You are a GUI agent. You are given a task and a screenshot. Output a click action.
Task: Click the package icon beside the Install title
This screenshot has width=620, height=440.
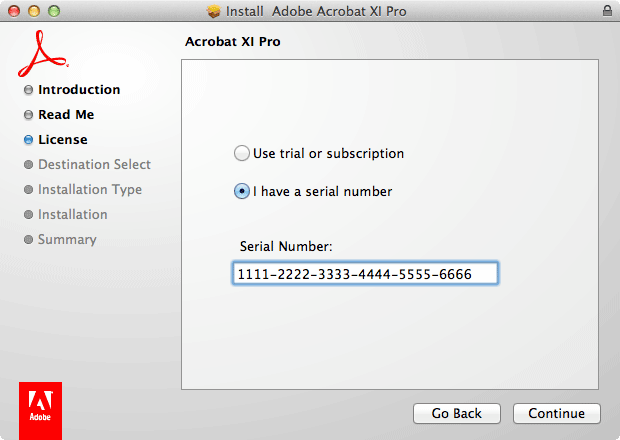(x=214, y=11)
